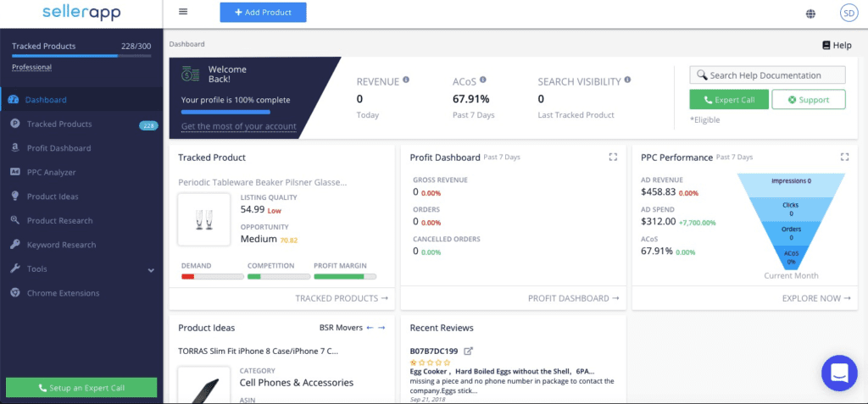868x404 pixels.
Task: Click the Clicks funnel segment
Action: tap(791, 208)
